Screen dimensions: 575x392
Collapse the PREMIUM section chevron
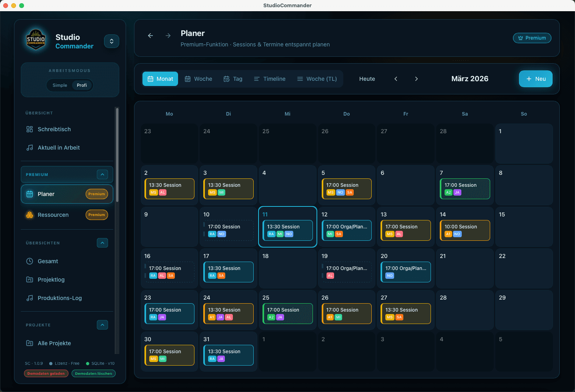102,174
